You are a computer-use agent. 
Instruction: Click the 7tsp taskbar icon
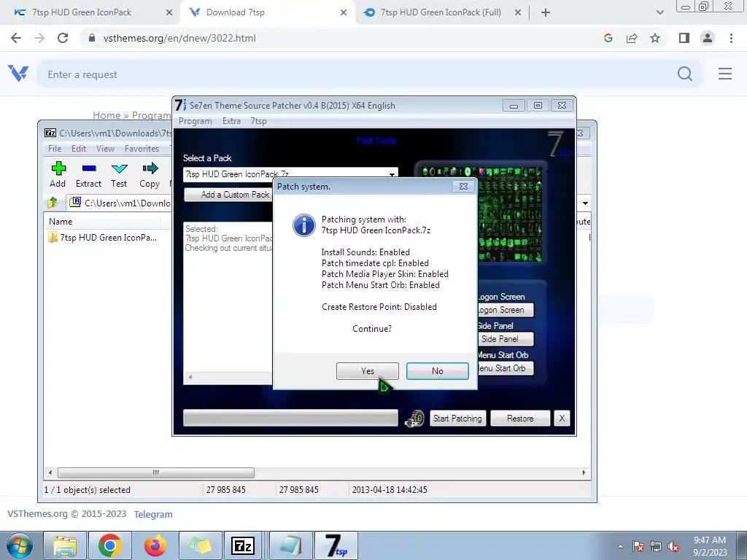(x=336, y=545)
